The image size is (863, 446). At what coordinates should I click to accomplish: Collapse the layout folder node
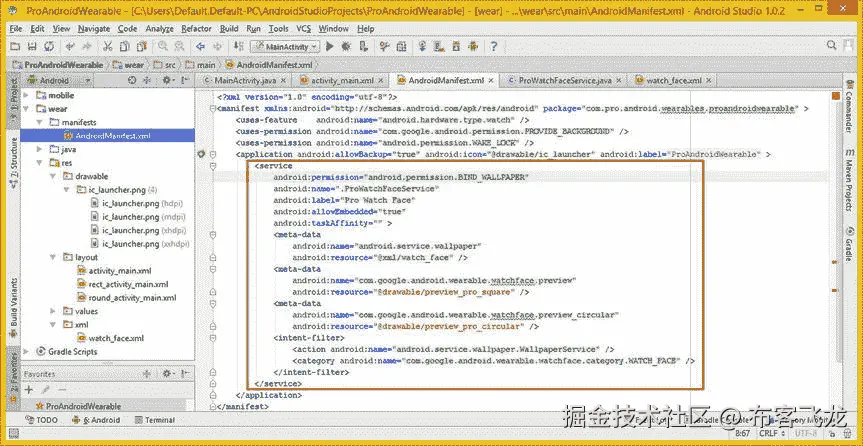click(x=53, y=257)
